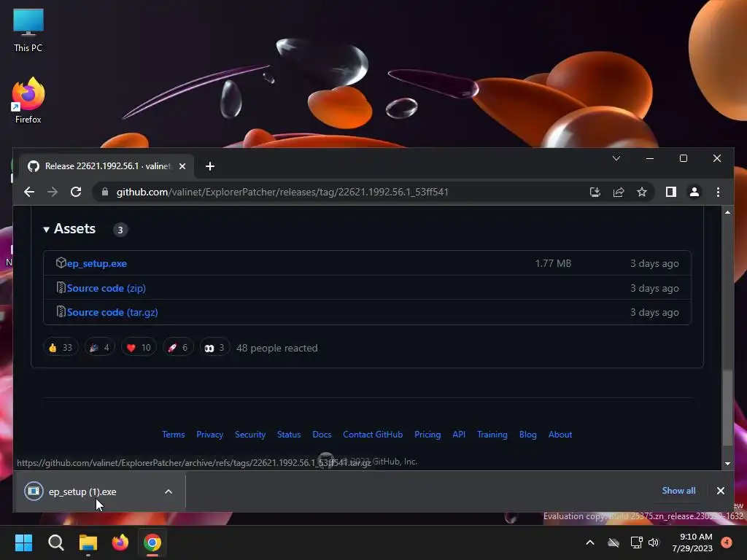Open Terms footer link
The height and width of the screenshot is (560, 747).
(174, 435)
